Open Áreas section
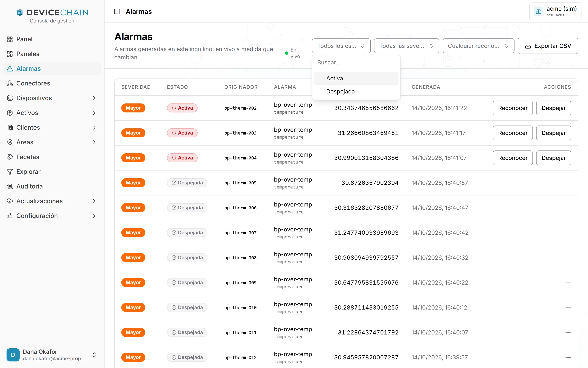Screen dimensions: 588x368 52,142
